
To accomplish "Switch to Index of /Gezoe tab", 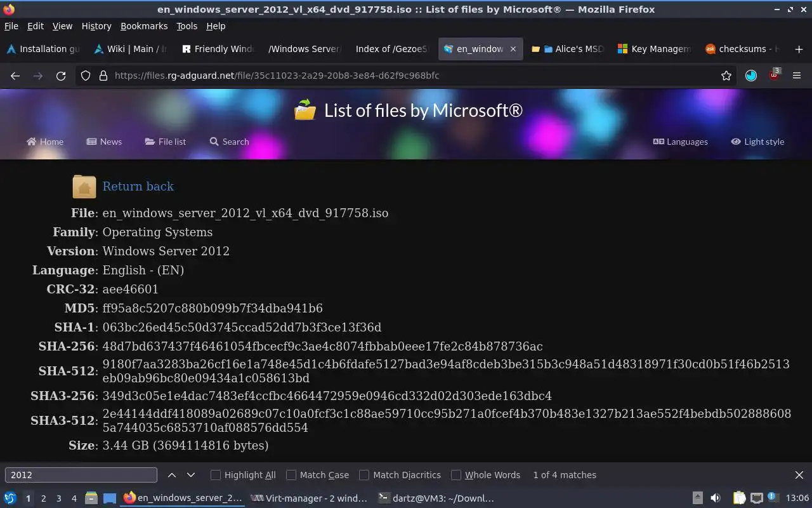I will click(x=391, y=49).
